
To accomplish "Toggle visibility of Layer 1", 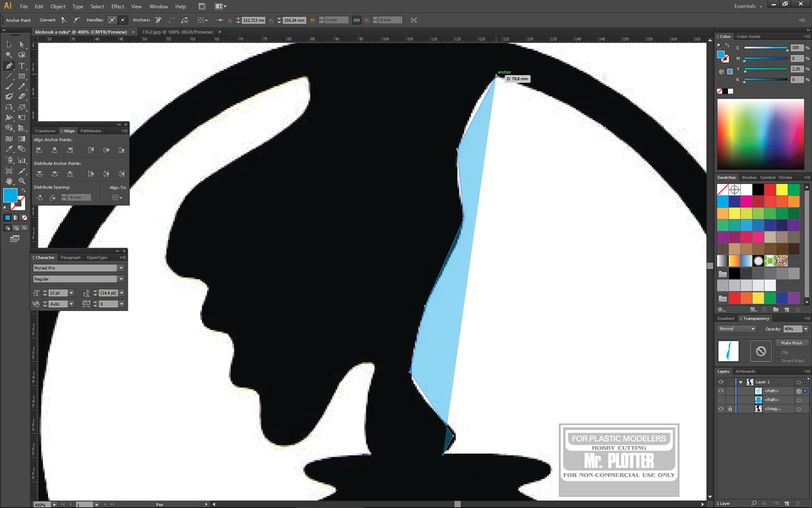I will (x=720, y=382).
